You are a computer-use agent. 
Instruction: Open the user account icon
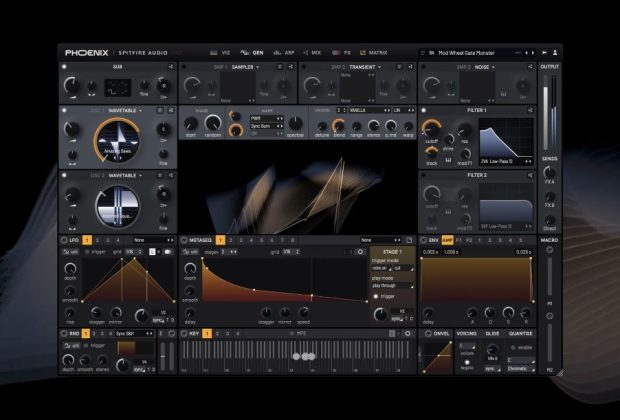555,53
